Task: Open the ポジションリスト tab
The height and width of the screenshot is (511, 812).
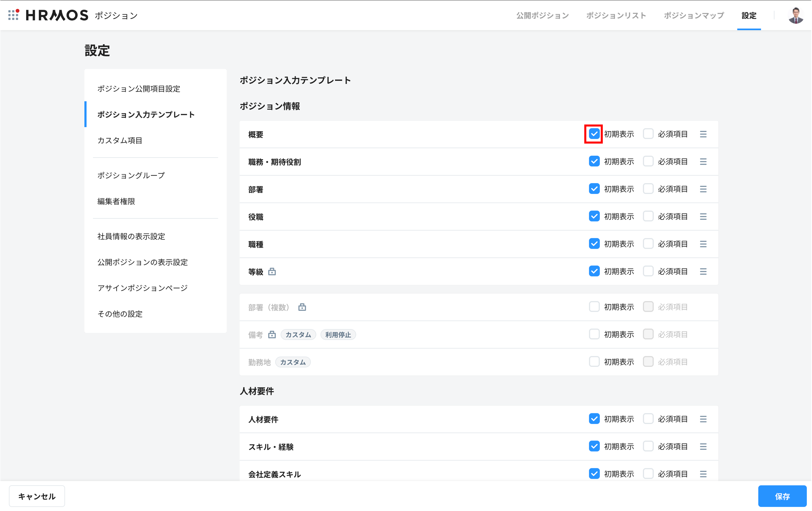Action: click(x=616, y=16)
